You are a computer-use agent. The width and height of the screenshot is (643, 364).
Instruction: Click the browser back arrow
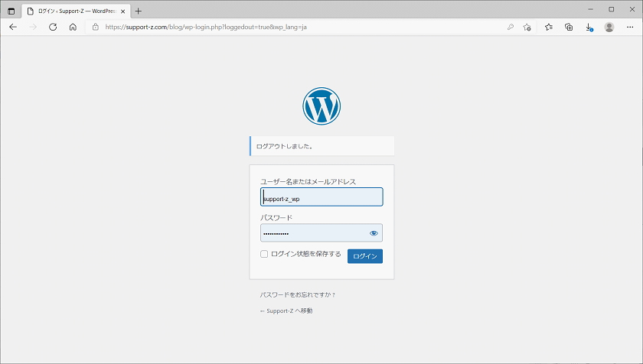tap(13, 27)
